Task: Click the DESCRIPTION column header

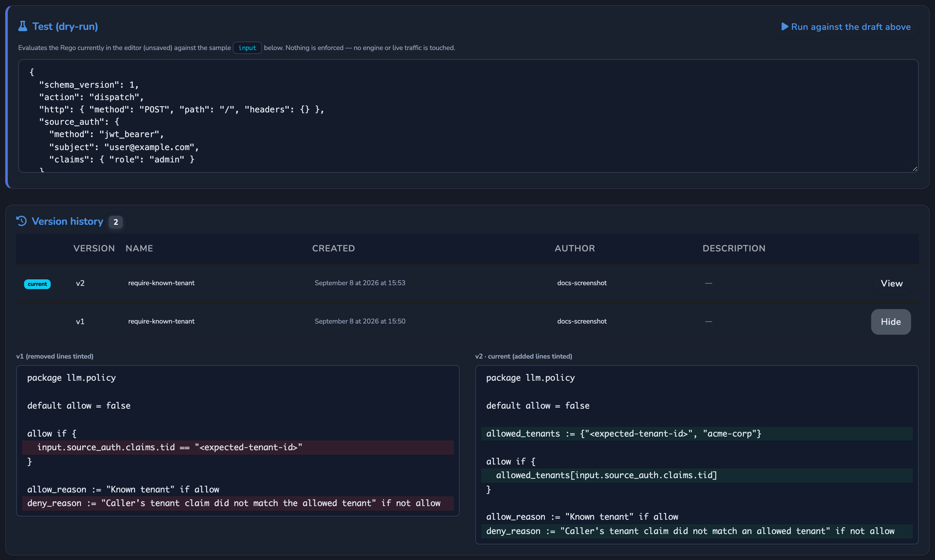Action: (x=734, y=248)
